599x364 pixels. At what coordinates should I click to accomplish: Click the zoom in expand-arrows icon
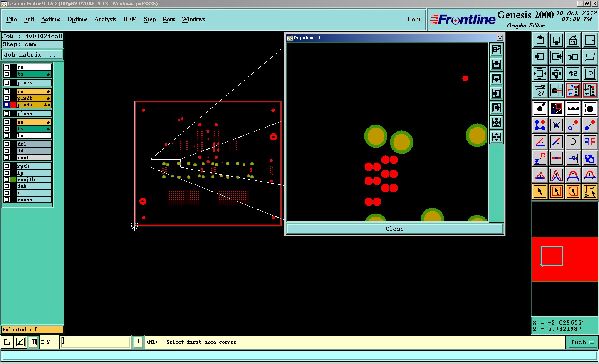[x=540, y=74]
